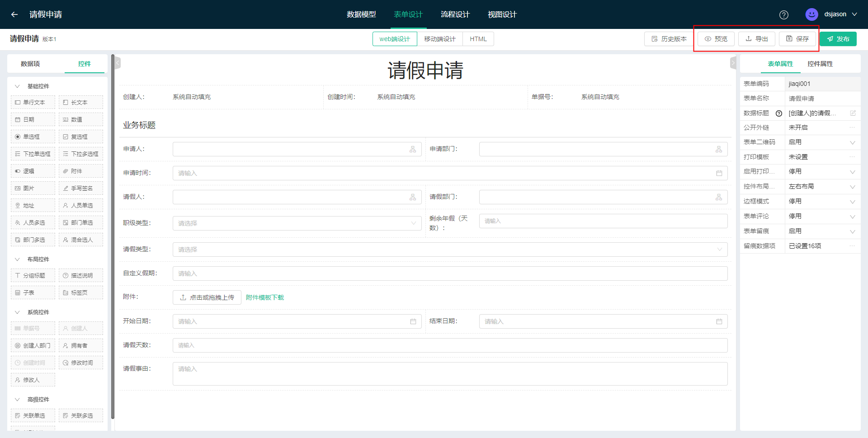The width and height of the screenshot is (868, 438).
Task: Open the 控件属性 tab
Action: [x=820, y=64]
